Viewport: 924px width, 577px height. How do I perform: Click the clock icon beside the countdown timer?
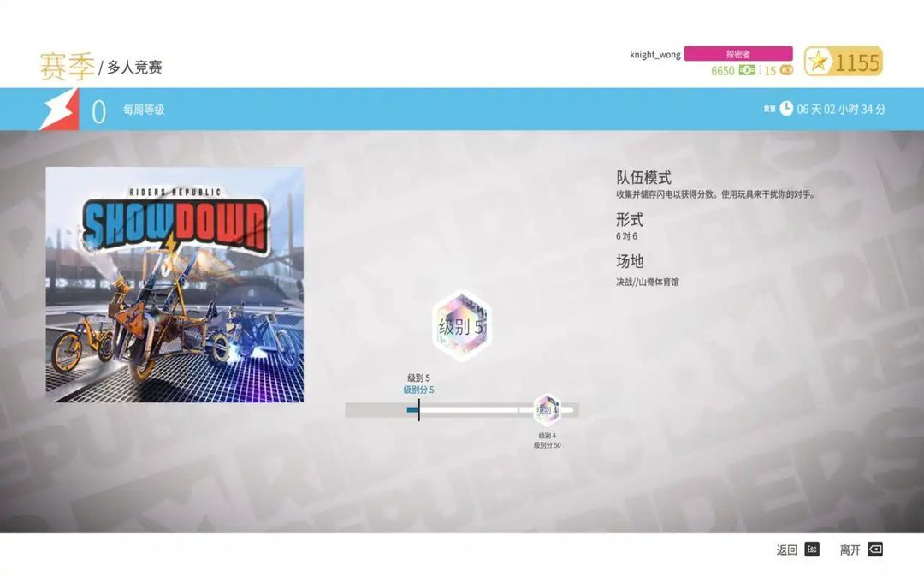[786, 109]
